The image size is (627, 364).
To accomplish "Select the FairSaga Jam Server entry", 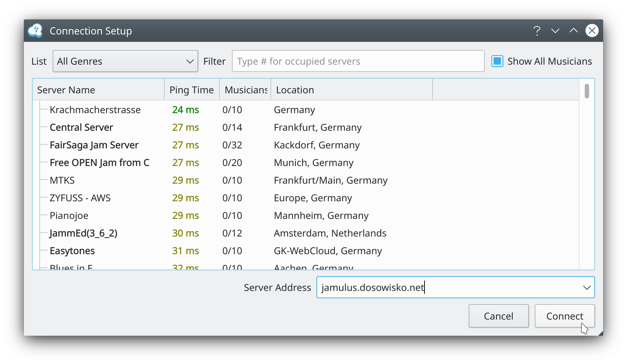I will tap(94, 145).
